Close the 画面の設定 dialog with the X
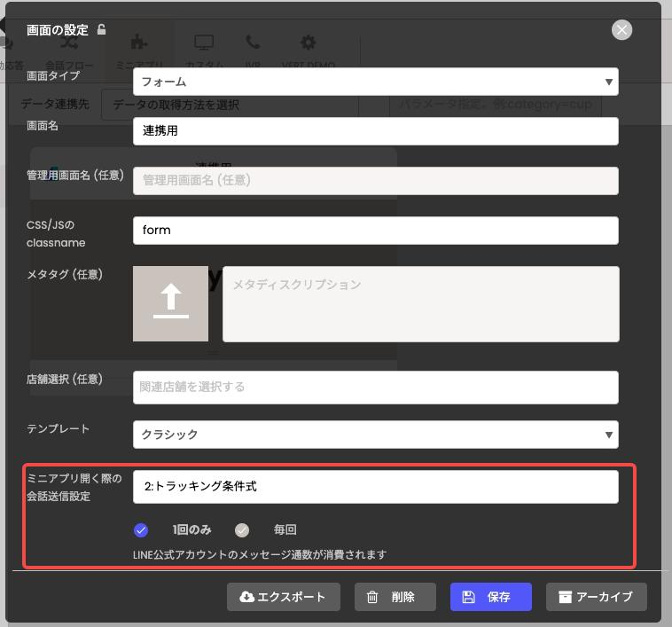 pos(621,30)
